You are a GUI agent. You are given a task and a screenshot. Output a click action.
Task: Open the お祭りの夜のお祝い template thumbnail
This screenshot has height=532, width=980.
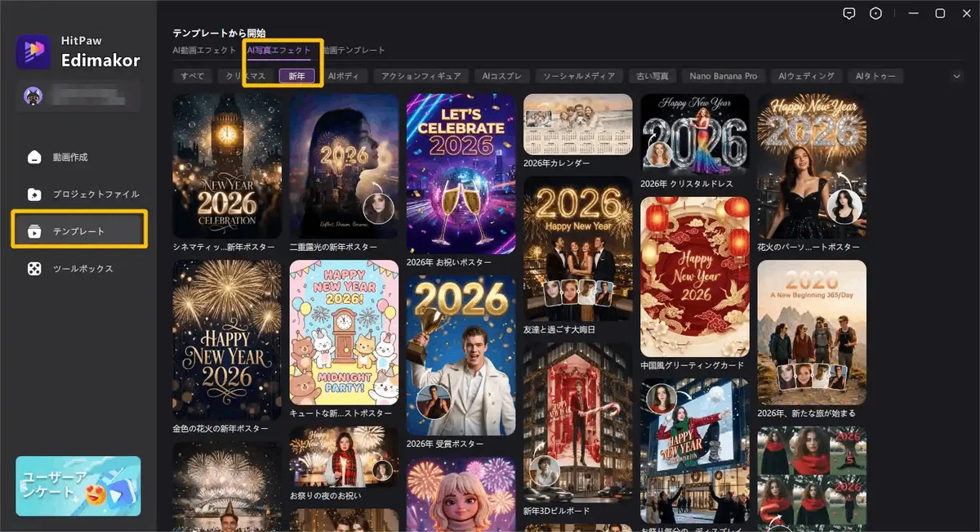point(344,457)
